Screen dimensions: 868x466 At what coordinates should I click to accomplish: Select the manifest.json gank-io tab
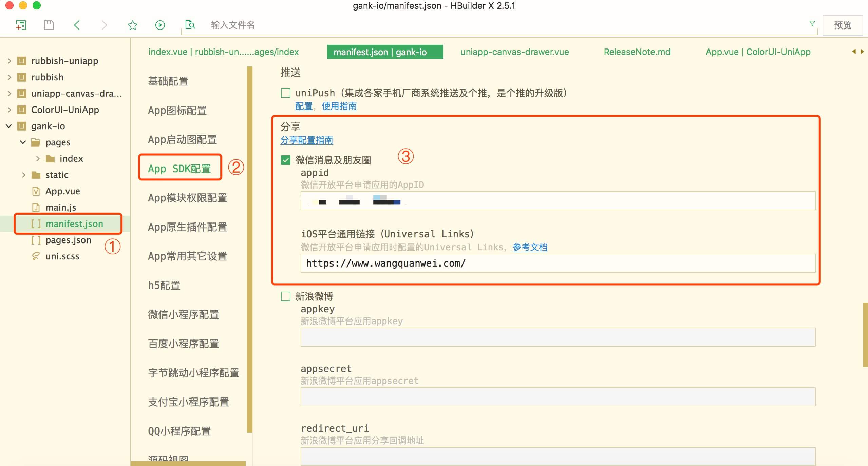(x=385, y=52)
